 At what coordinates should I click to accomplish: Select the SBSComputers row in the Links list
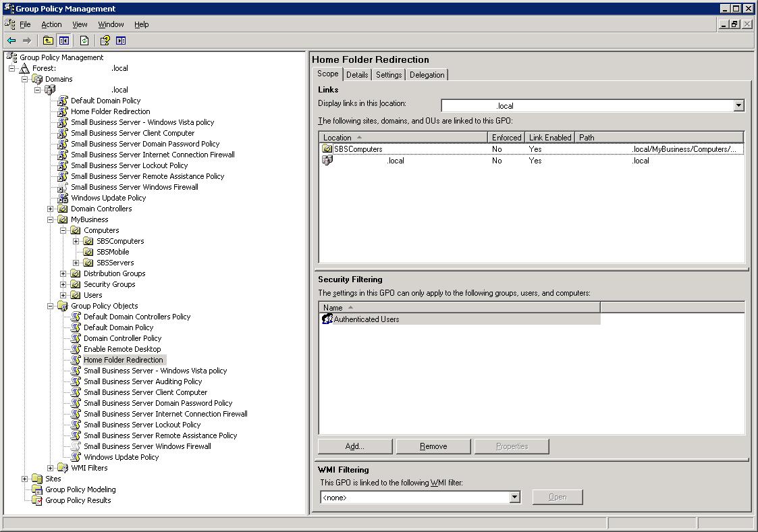tap(531, 149)
